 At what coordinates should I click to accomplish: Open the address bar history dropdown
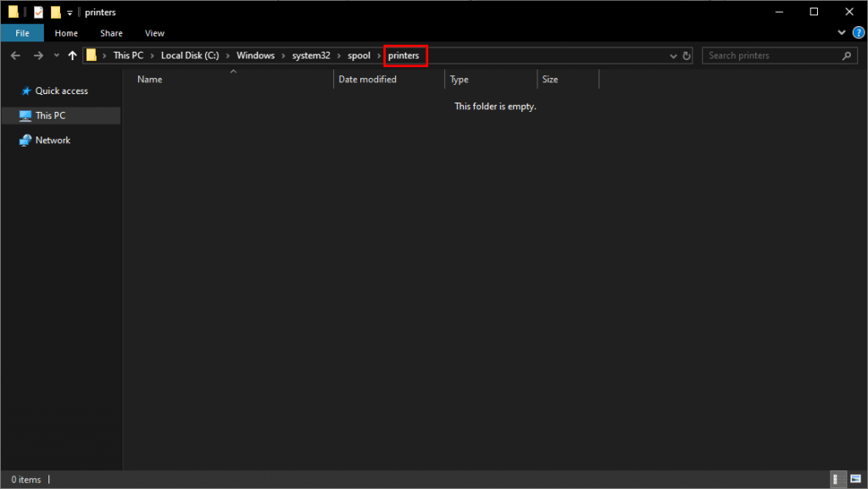pyautogui.click(x=673, y=56)
